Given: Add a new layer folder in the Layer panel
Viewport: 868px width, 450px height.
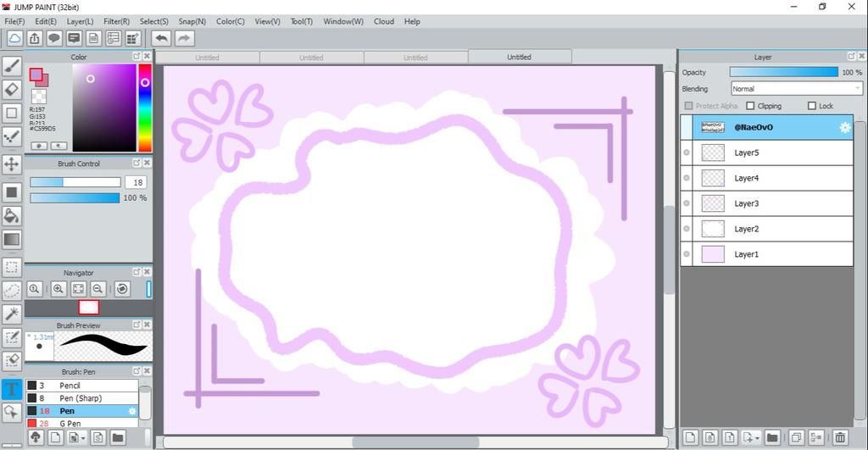Looking at the screenshot, I should [772, 437].
